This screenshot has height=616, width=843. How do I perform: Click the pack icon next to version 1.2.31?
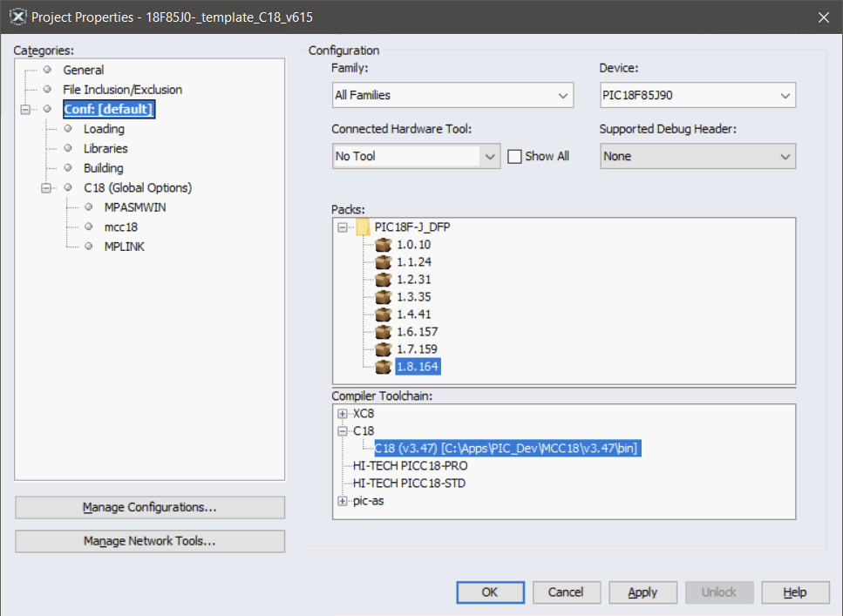(x=384, y=279)
